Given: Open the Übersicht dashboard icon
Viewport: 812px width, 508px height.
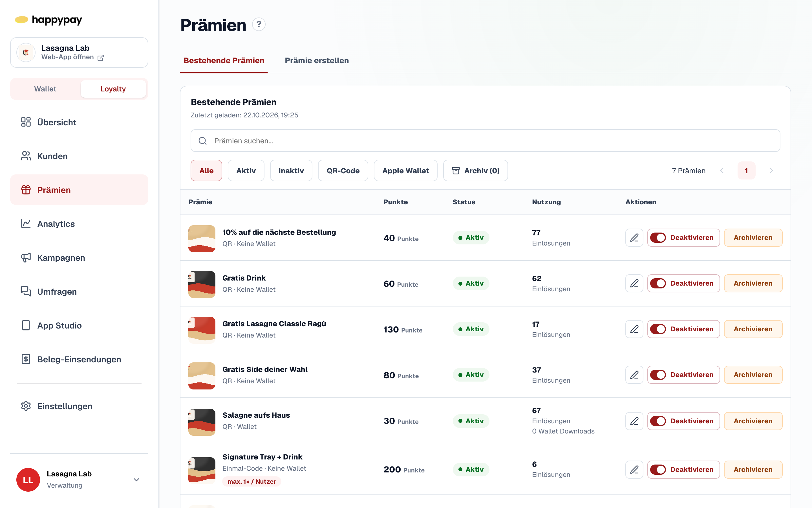Looking at the screenshot, I should [26, 122].
